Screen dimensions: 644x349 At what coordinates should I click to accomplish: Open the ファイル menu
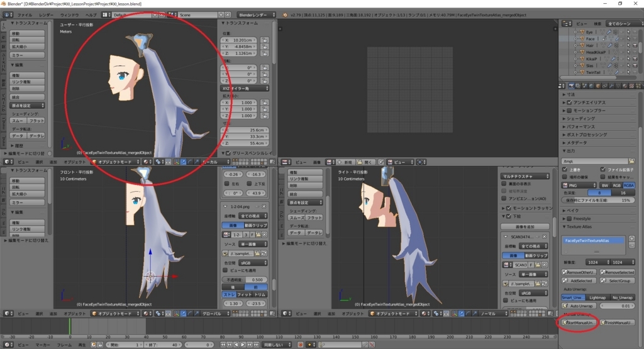point(25,15)
